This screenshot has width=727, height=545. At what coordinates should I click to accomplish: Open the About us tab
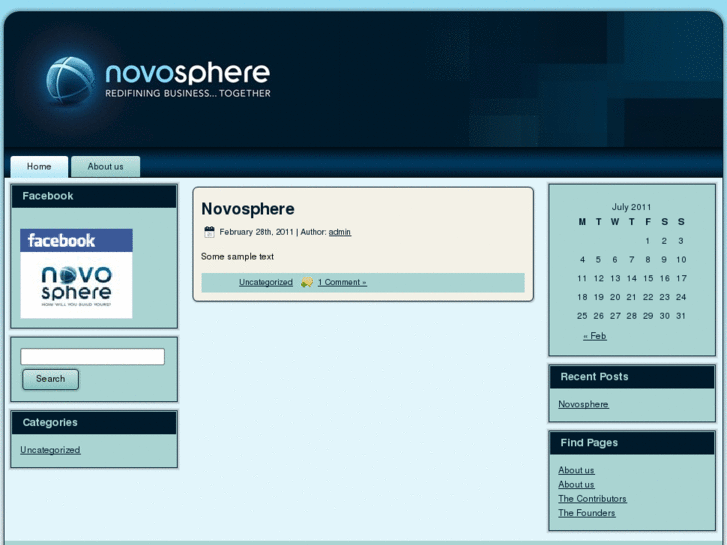click(105, 167)
